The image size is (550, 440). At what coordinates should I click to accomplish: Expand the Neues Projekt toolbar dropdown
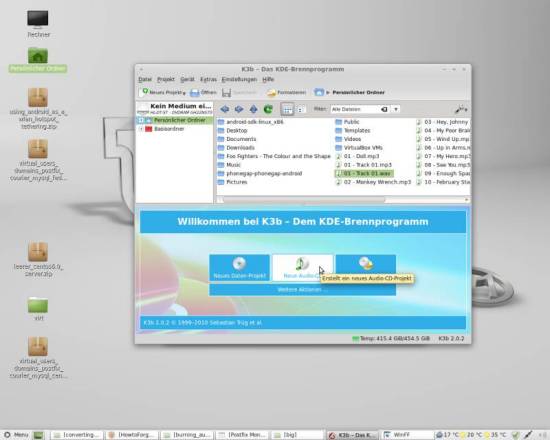point(184,93)
